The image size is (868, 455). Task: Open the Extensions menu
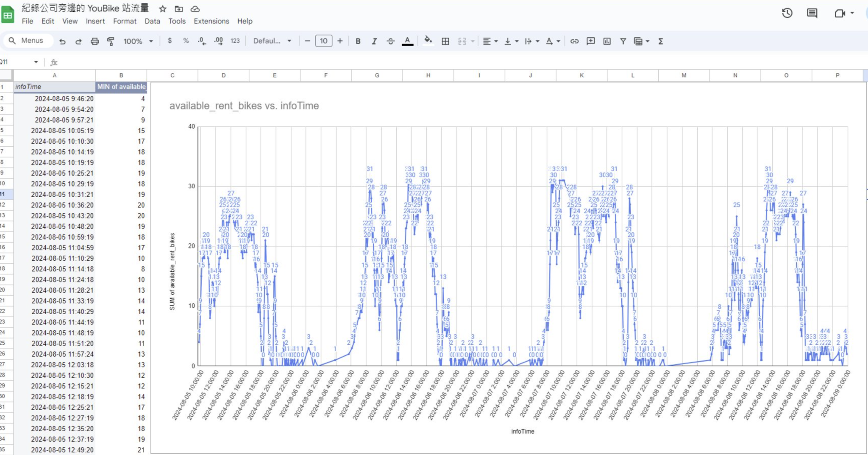point(211,21)
